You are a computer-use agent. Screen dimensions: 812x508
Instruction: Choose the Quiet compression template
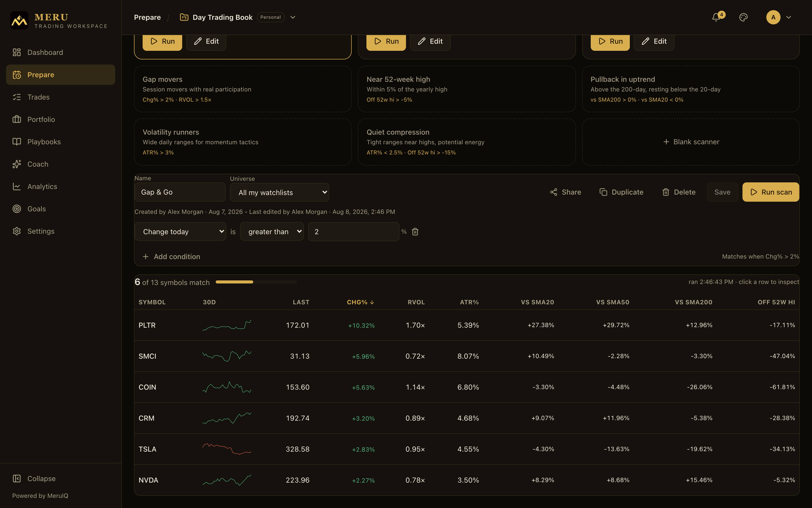click(x=467, y=142)
